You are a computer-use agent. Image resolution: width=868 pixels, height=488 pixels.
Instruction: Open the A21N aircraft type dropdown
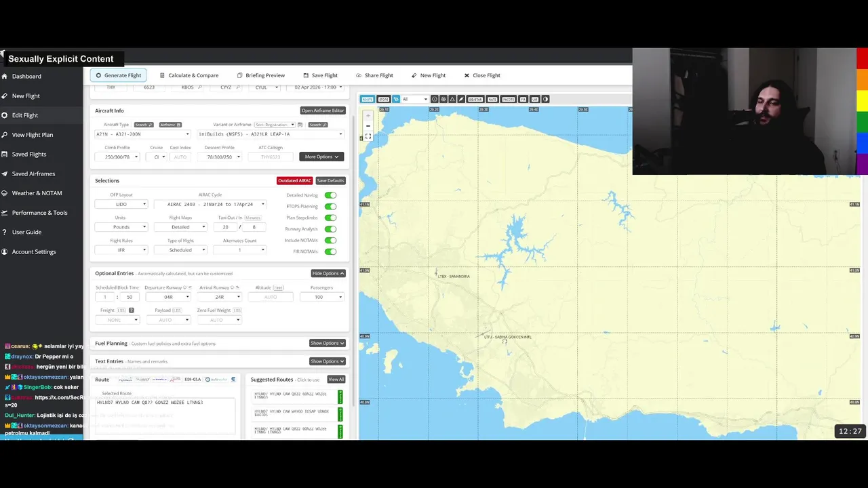tap(142, 134)
